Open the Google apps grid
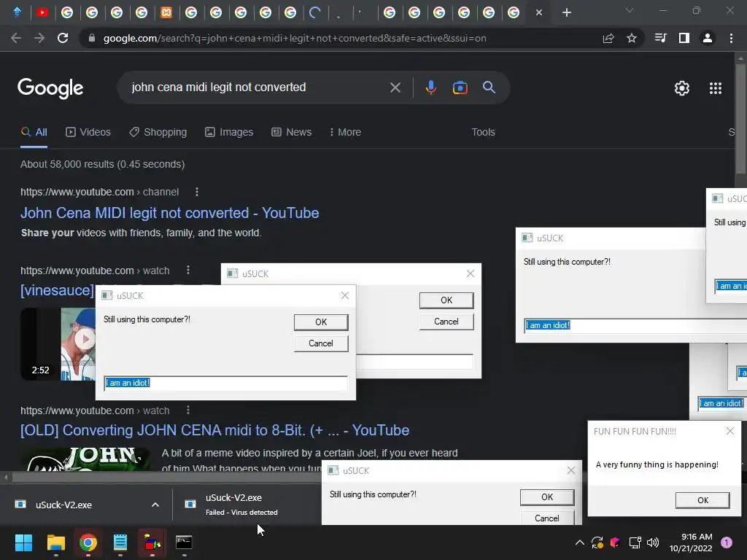This screenshot has width=747, height=560. 715,88
